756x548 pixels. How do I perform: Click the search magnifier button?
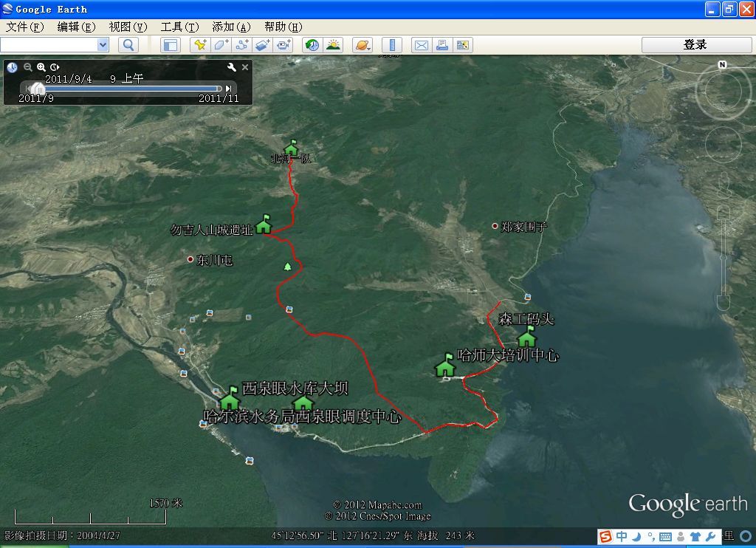(x=128, y=45)
